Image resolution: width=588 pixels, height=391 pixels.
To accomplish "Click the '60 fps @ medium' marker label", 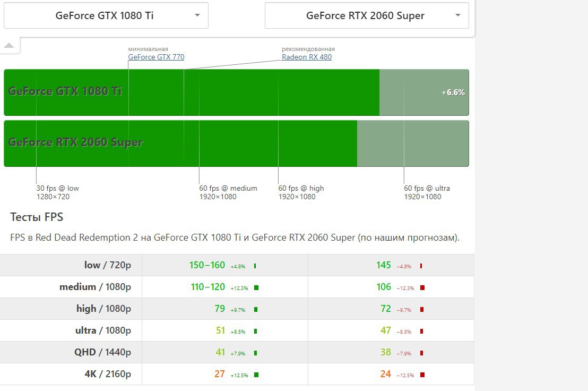I will coord(228,192).
